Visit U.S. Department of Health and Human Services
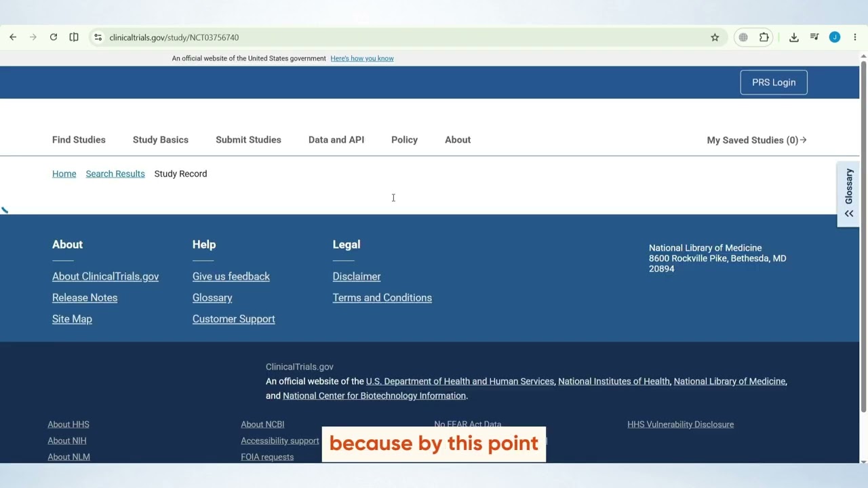 point(460,382)
